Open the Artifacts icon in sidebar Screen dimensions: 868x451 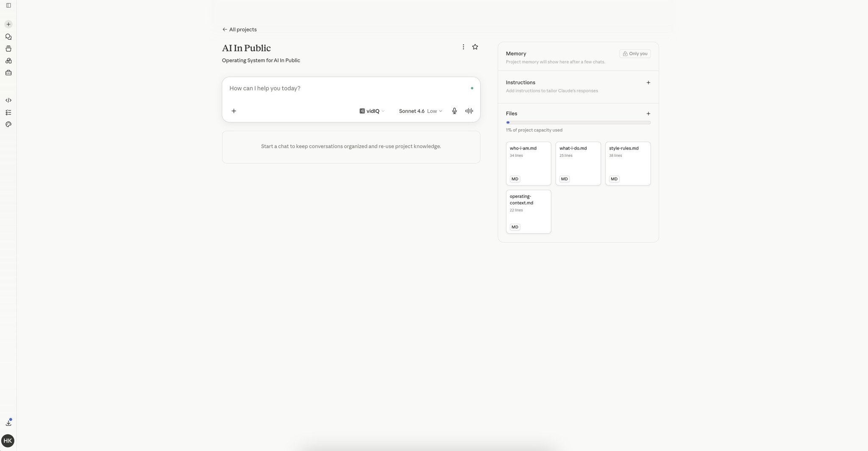8,61
